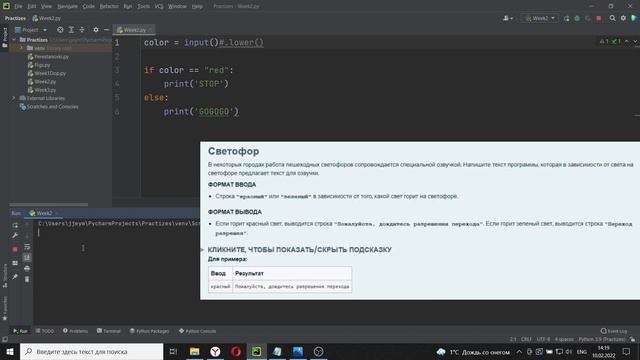Image resolution: width=640 pixels, height=360 pixels.
Task: Expand External Libraries node
Action: tap(13, 98)
